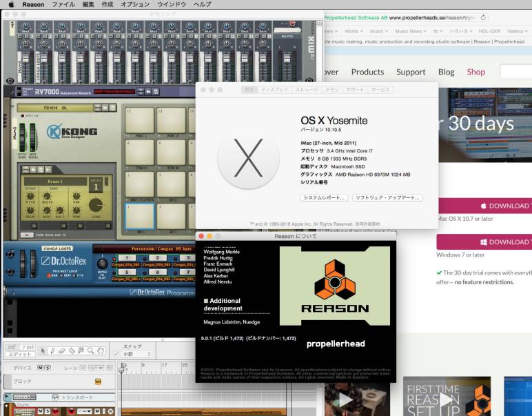
Task: Select the Hand tool in sequencer toolbar
Action: (101, 350)
